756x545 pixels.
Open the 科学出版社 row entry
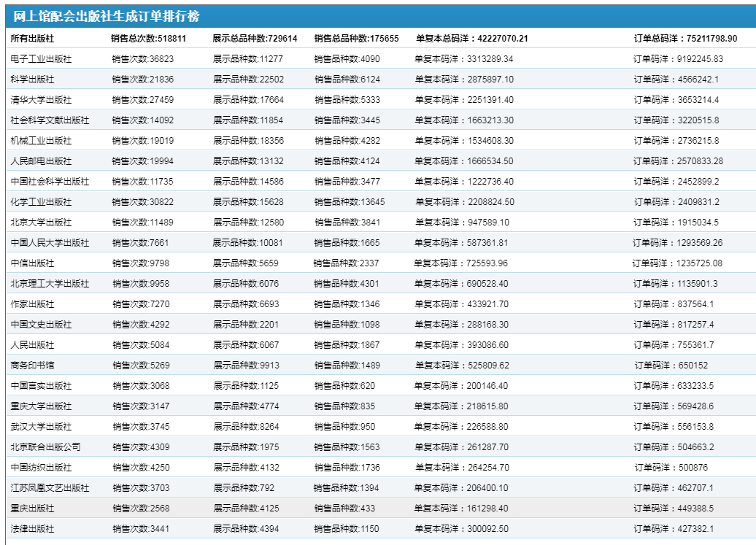point(31,80)
